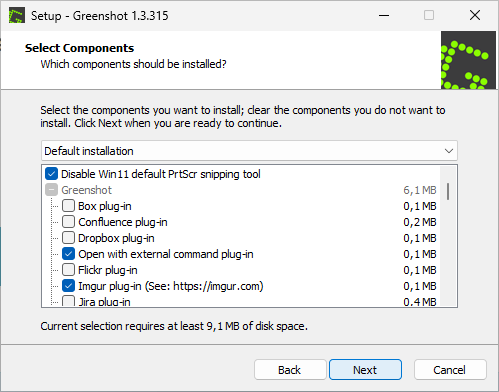Click the dropdown chevron arrow for installation type
The width and height of the screenshot is (499, 392).
coord(449,151)
